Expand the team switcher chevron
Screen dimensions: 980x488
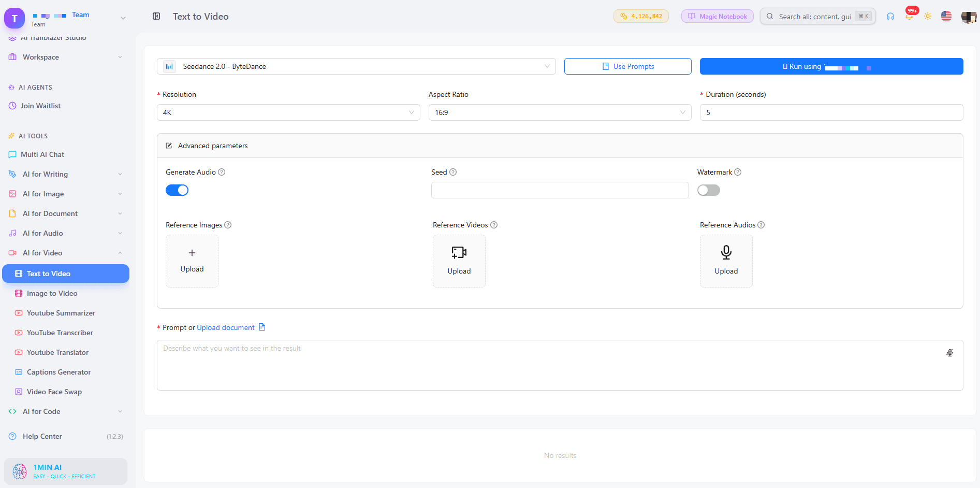(123, 18)
